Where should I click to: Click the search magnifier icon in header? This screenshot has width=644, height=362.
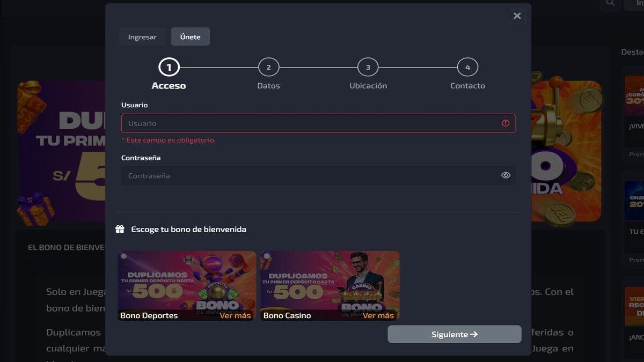click(x=610, y=3)
